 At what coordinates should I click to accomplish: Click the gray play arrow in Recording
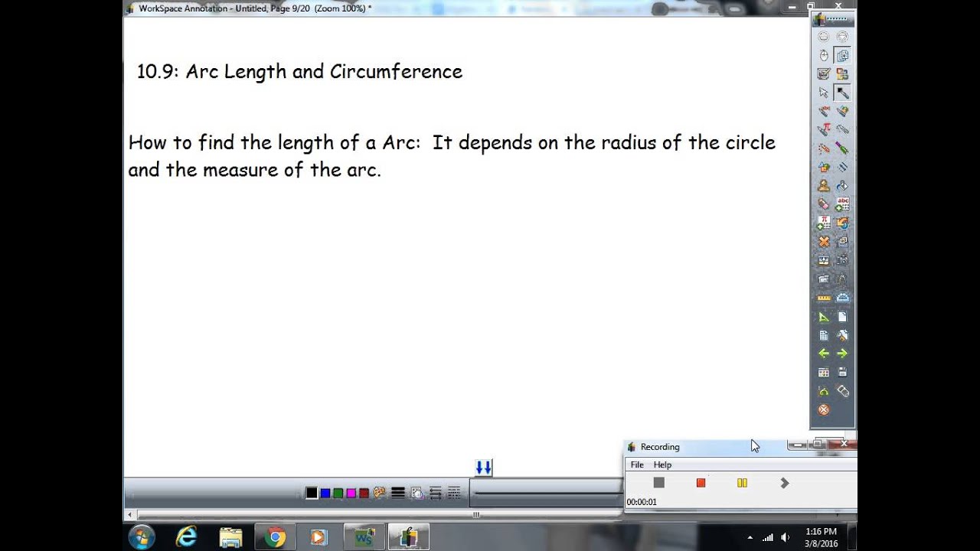coord(784,483)
